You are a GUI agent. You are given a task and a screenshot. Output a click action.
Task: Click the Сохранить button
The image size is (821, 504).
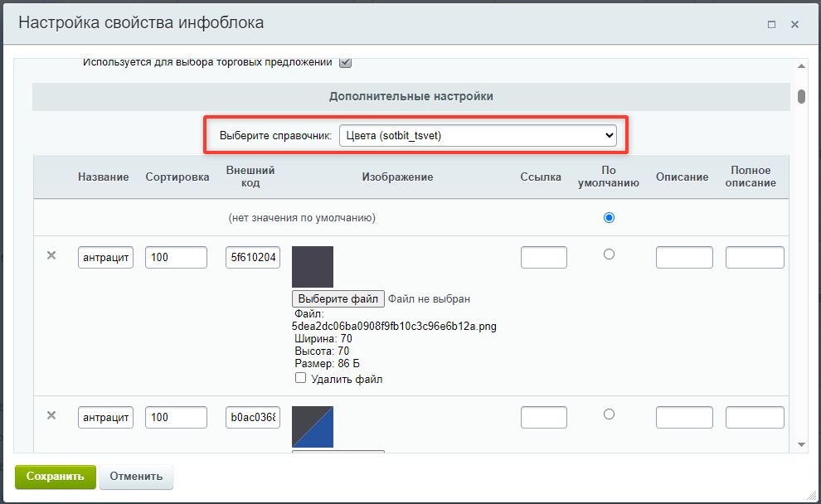[x=55, y=477]
